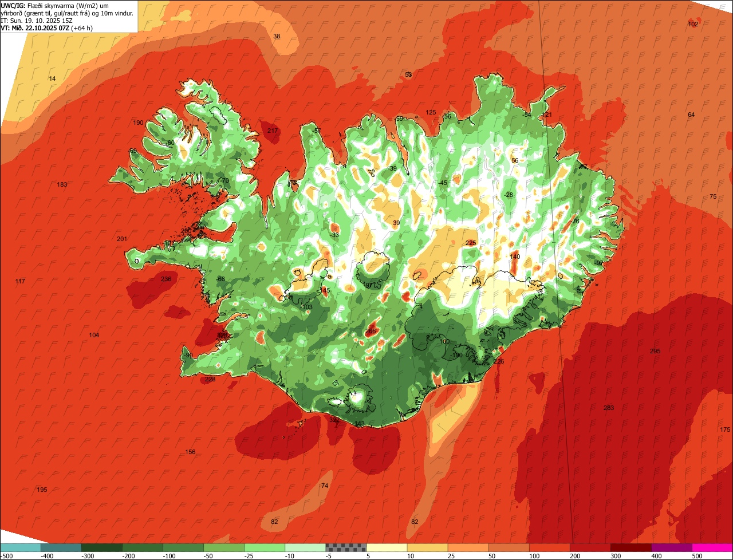
Task: Click the map value '-45' in northern interior
Action: point(443,183)
